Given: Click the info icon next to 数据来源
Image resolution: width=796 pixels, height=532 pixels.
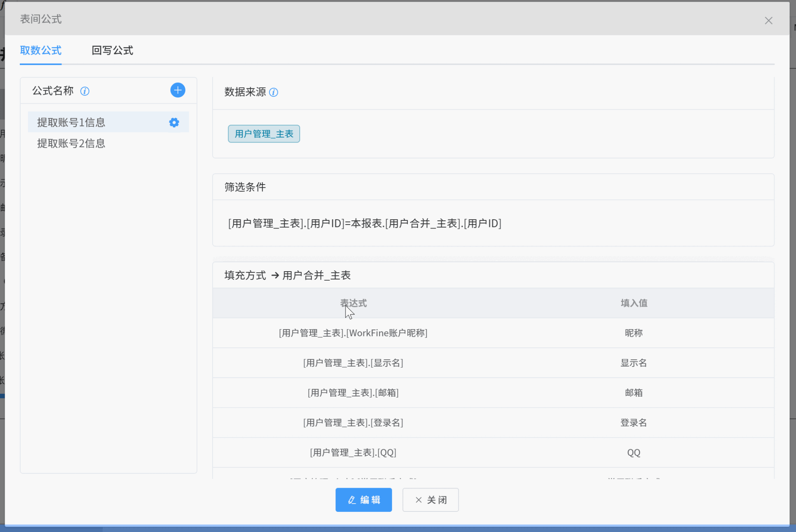Looking at the screenshot, I should [x=274, y=92].
